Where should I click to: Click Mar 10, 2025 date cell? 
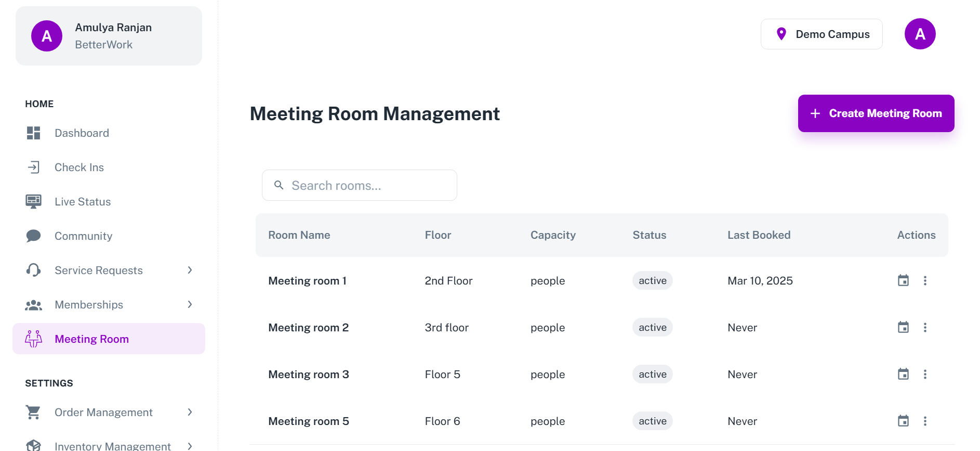click(760, 281)
